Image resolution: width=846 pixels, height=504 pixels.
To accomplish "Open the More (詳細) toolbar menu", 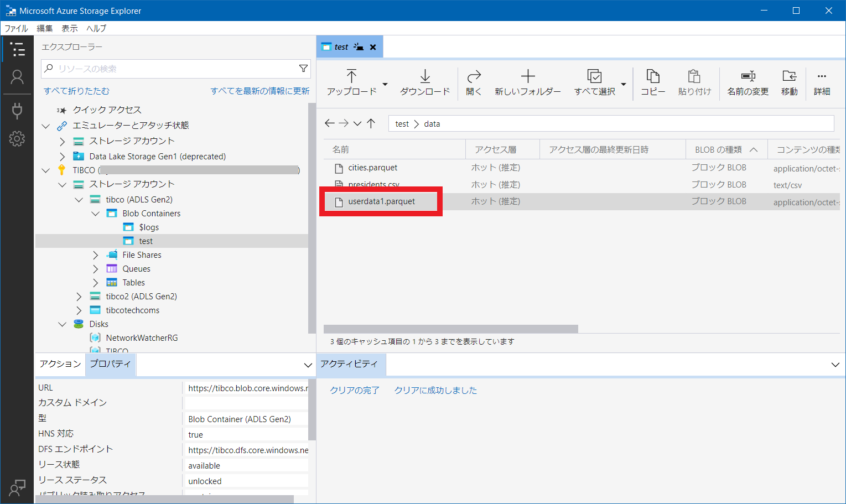I will pos(822,83).
